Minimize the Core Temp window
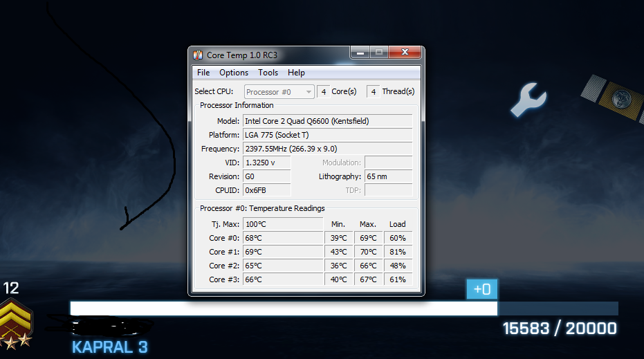Screen dimensions: 644x359 click(x=360, y=52)
